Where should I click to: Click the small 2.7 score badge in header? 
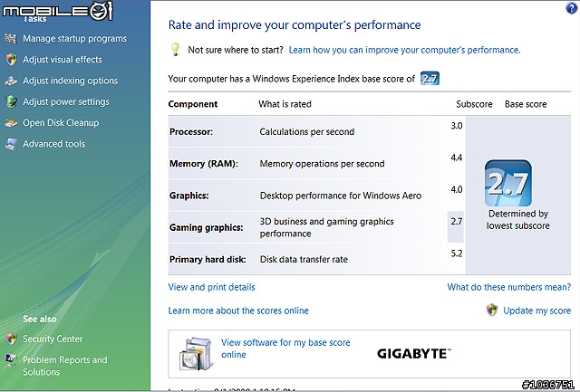(430, 79)
